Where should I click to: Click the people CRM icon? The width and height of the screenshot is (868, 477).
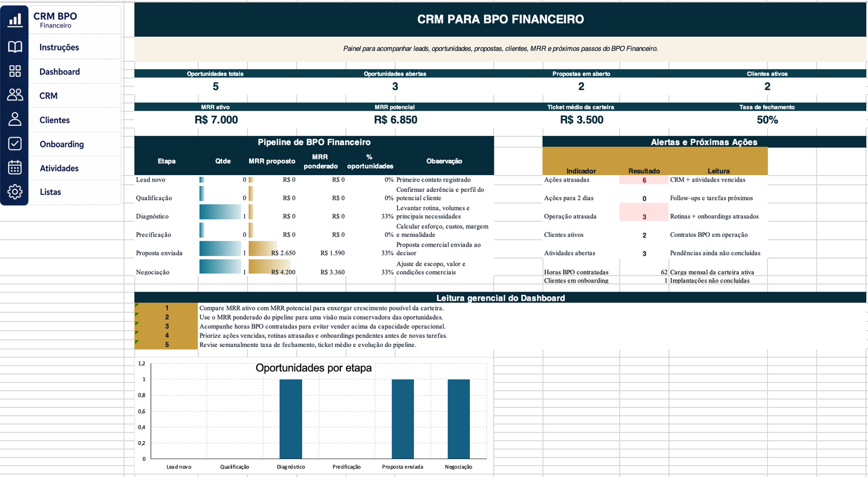click(15, 95)
